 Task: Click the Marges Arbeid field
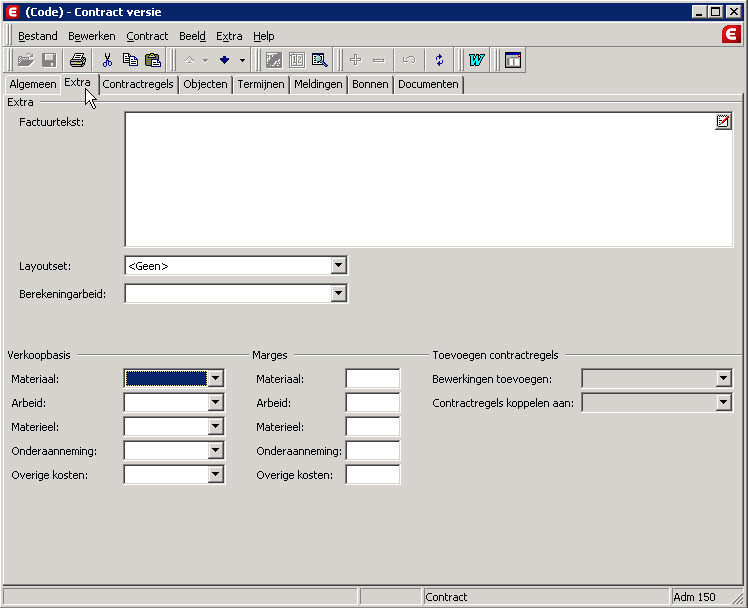(x=373, y=402)
